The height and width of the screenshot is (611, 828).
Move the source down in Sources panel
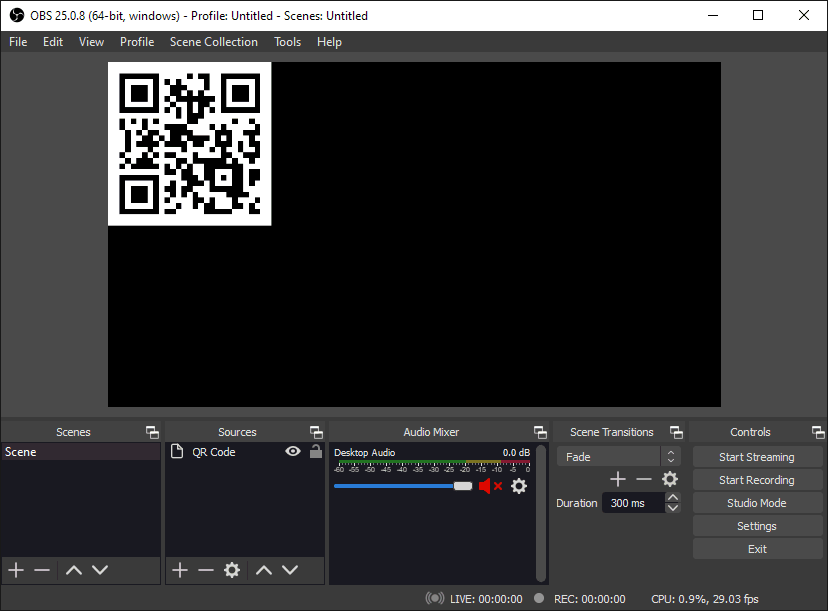290,570
